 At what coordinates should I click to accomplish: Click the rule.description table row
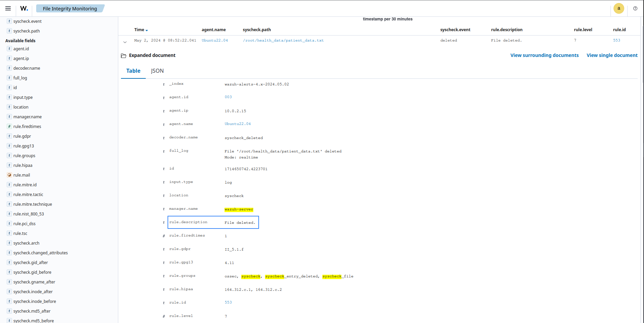pyautogui.click(x=213, y=222)
